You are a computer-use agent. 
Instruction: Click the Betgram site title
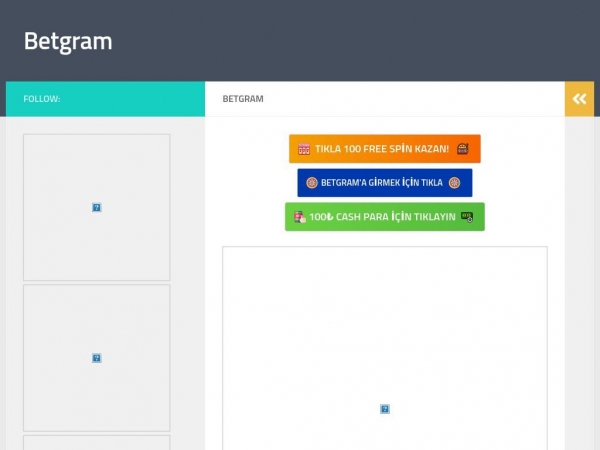[68, 41]
